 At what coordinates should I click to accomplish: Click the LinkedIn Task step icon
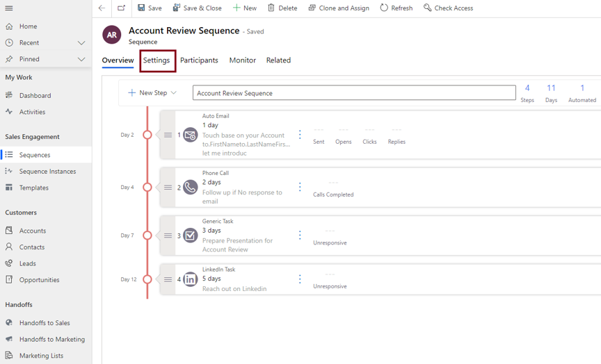190,279
